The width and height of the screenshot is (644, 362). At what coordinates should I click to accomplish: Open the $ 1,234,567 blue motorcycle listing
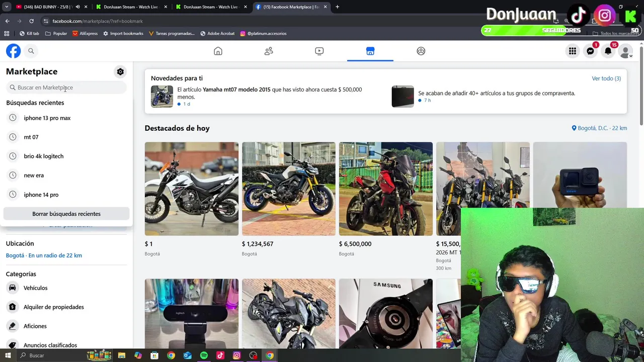(x=289, y=189)
